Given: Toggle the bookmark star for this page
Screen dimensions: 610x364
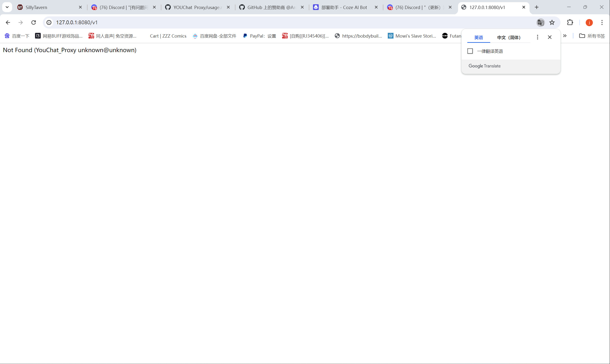Looking at the screenshot, I should 552,22.
